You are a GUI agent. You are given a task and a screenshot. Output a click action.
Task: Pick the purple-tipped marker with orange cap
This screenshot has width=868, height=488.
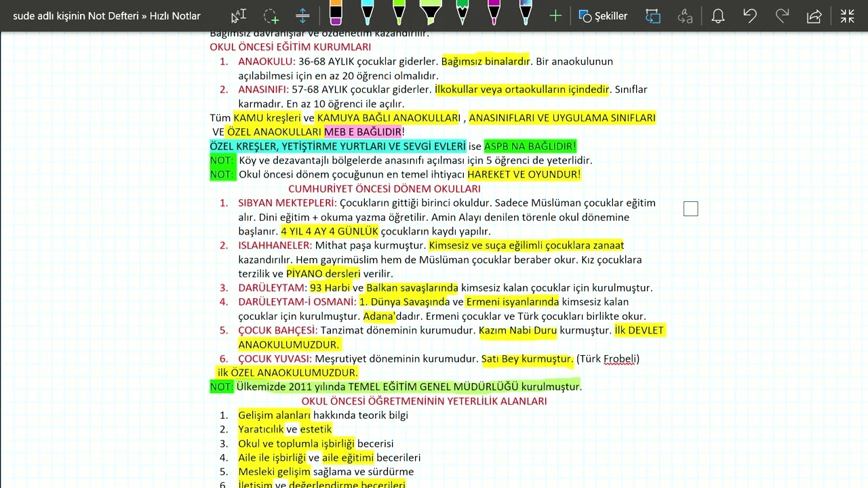click(x=335, y=14)
